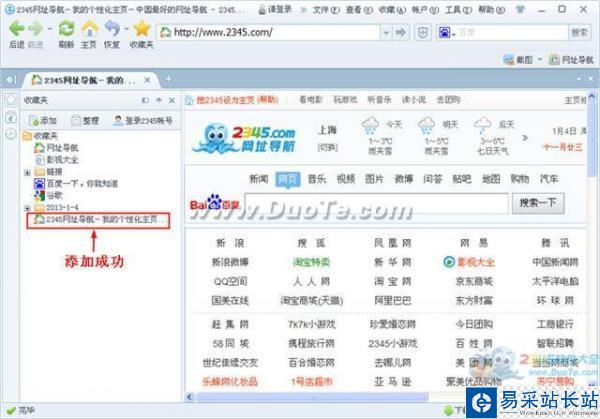Click the shield security icon
Screen dimensions: 600x419
[x=423, y=33]
